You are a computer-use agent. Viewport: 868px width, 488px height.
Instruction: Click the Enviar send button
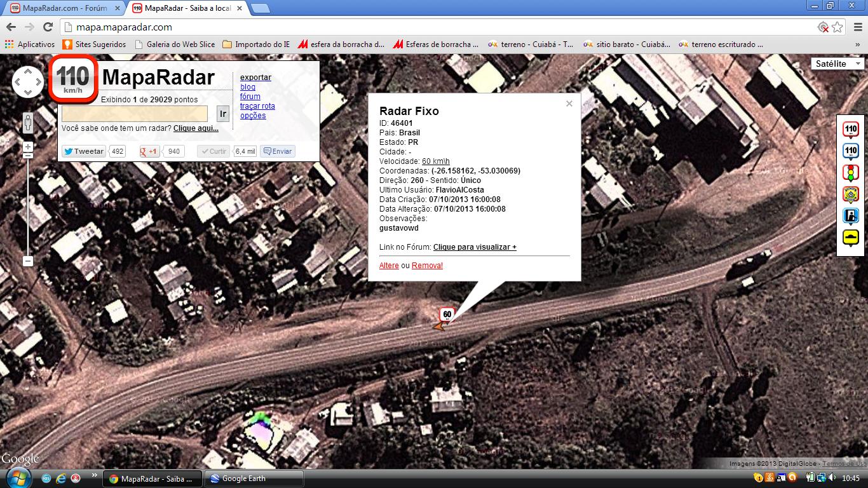[278, 151]
